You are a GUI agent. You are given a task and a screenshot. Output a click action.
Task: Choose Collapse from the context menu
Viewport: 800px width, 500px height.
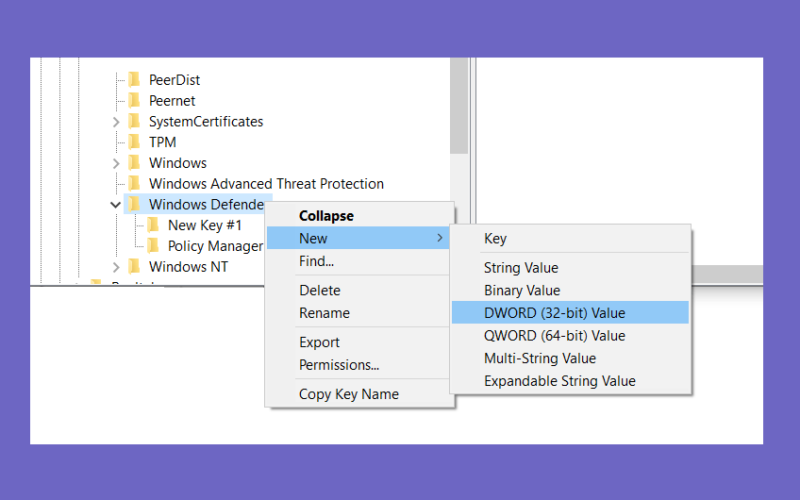[x=359, y=216]
